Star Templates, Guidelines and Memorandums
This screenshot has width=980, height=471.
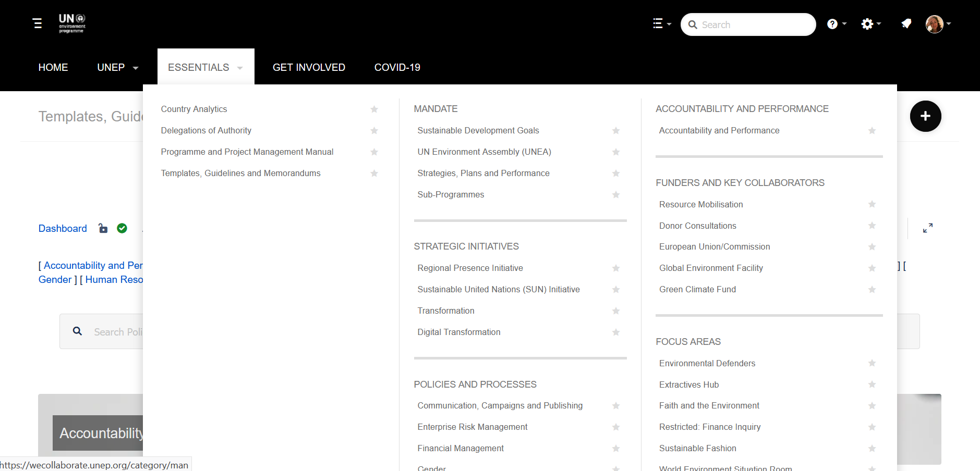374,173
